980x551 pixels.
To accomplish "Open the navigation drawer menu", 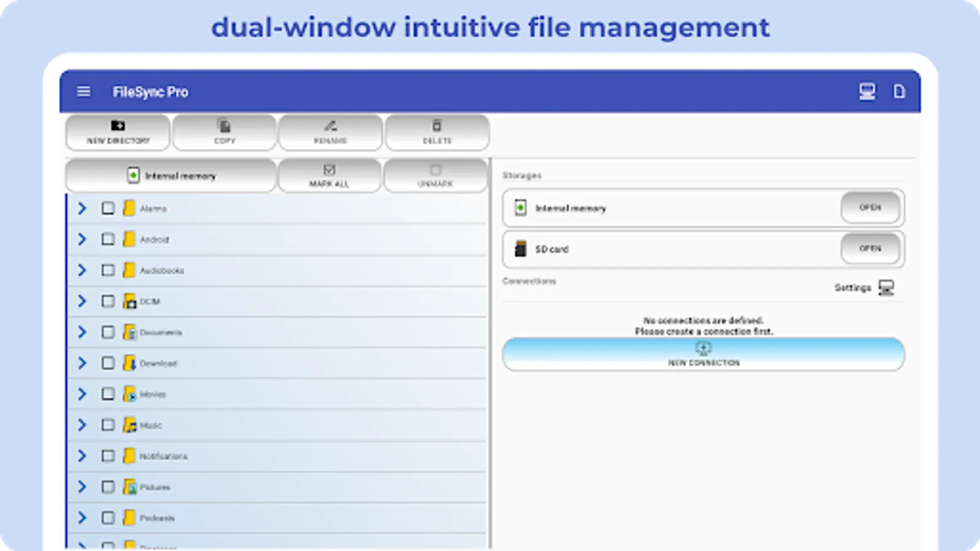I will coord(84,91).
